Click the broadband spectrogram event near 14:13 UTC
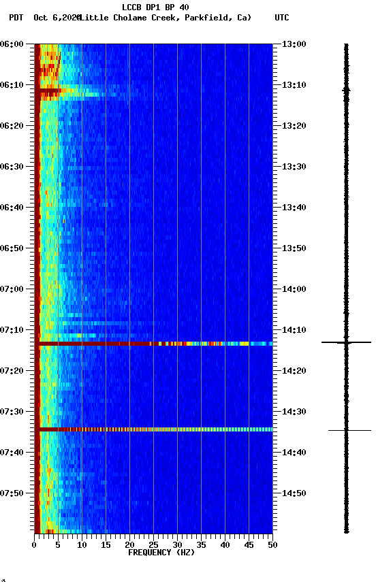 coord(153,344)
